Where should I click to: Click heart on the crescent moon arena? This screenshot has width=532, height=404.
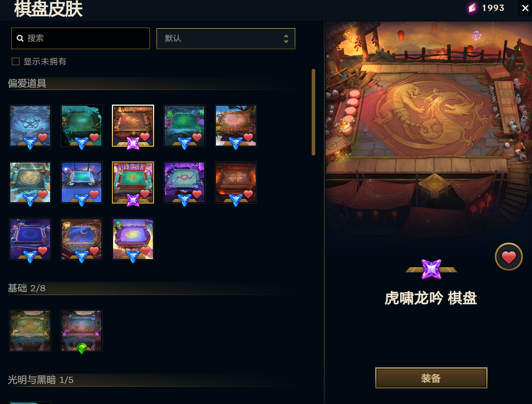(x=94, y=250)
